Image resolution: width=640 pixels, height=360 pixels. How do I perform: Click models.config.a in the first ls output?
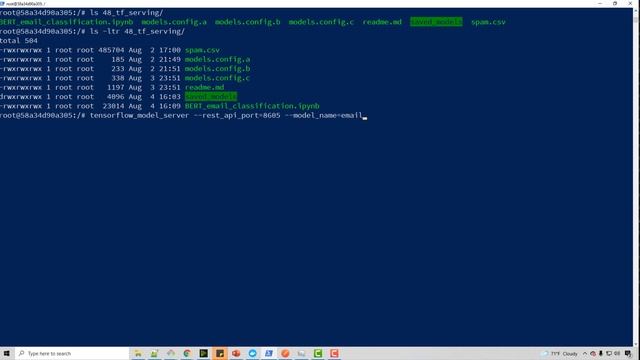(174, 22)
